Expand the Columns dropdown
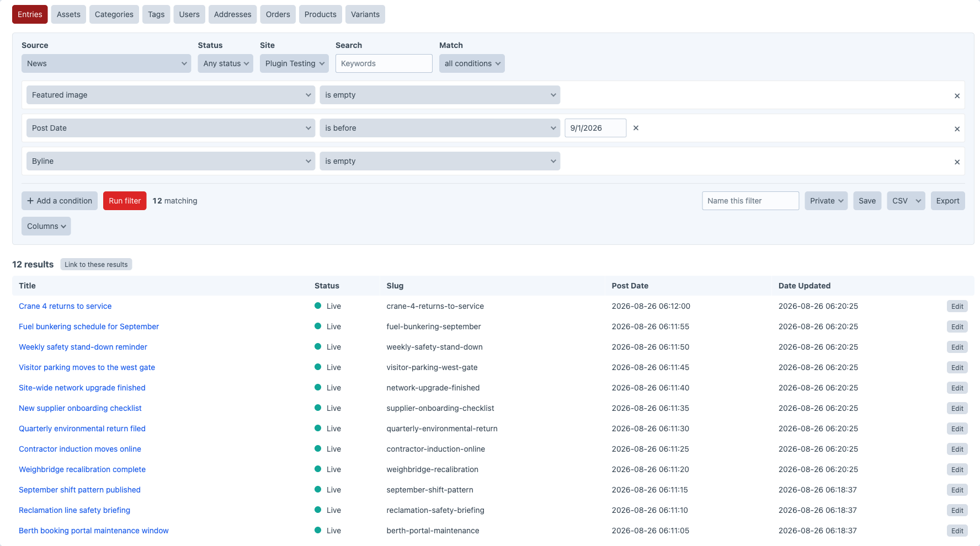Screen dimensions: 980x546 point(46,226)
